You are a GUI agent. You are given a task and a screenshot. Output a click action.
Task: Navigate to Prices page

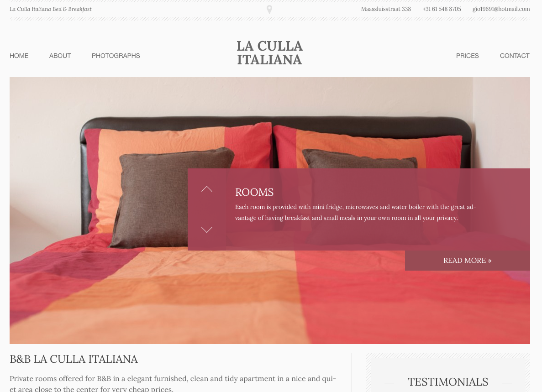coord(467,56)
